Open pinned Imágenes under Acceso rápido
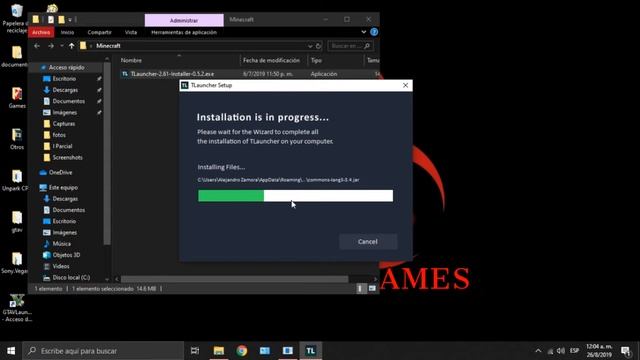The width and height of the screenshot is (640, 360). [x=64, y=112]
